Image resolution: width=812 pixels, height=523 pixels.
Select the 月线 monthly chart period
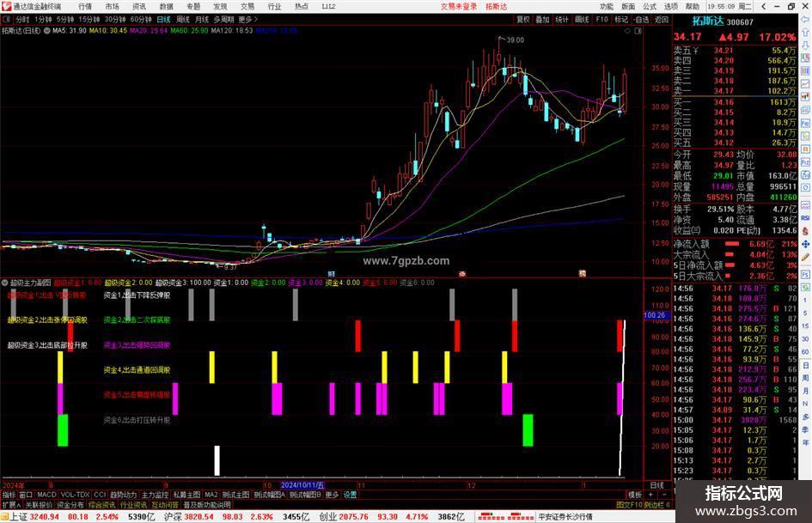pos(202,19)
